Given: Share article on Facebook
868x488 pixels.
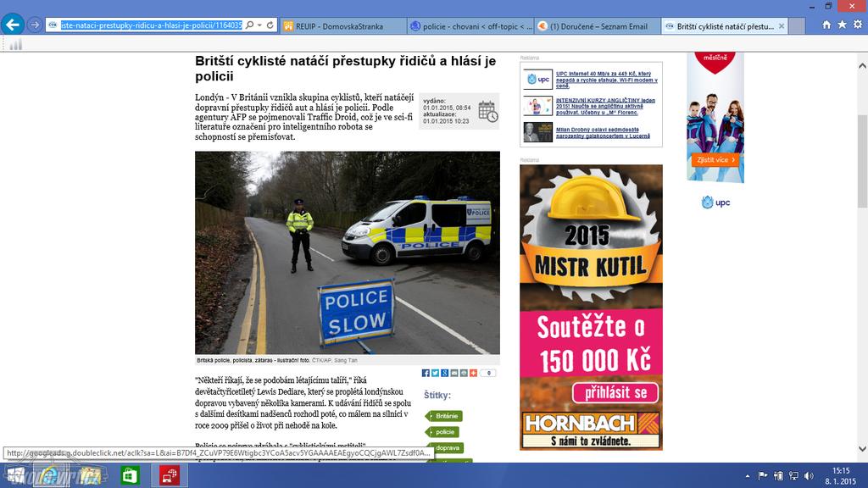Looking at the screenshot, I should pyautogui.click(x=426, y=373).
